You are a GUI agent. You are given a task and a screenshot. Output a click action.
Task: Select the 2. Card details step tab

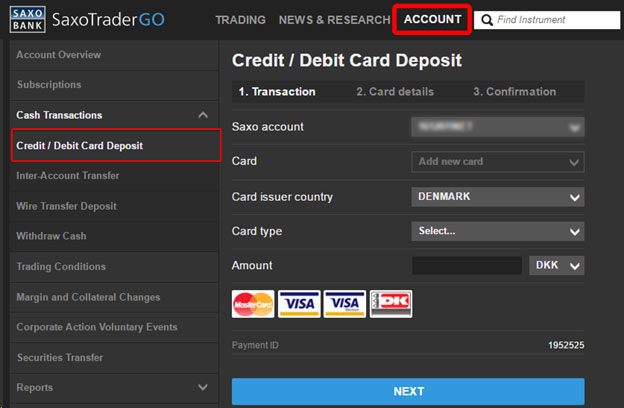395,92
